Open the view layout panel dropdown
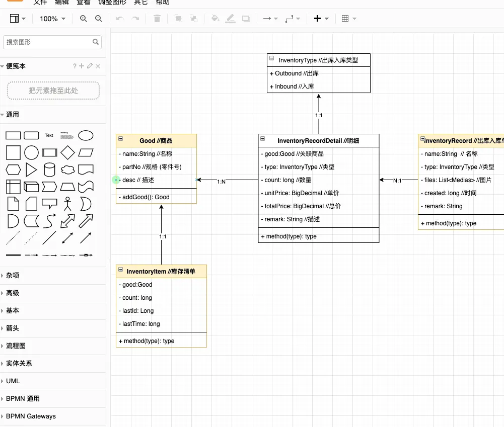The image size is (504, 427). pos(18,19)
